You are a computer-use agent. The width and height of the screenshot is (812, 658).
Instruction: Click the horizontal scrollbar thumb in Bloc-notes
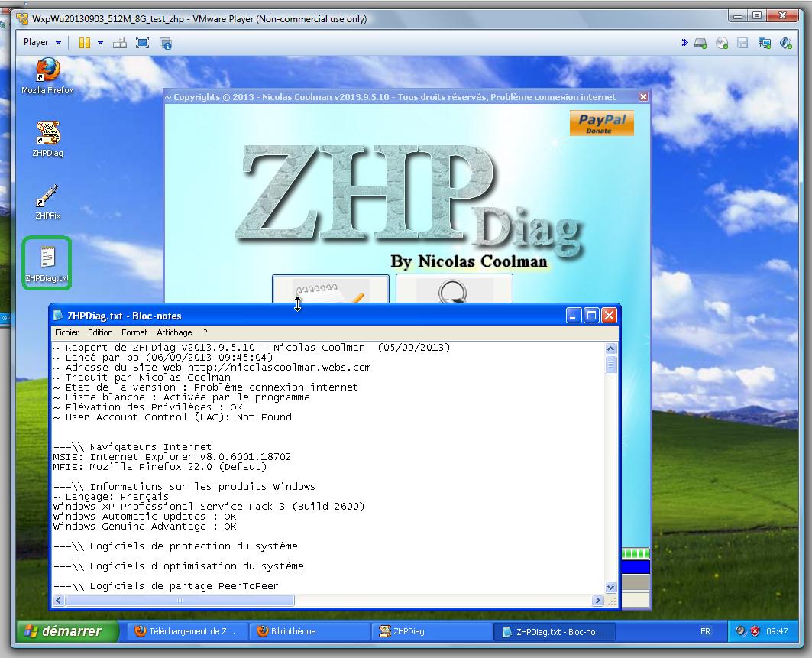[x=180, y=601]
